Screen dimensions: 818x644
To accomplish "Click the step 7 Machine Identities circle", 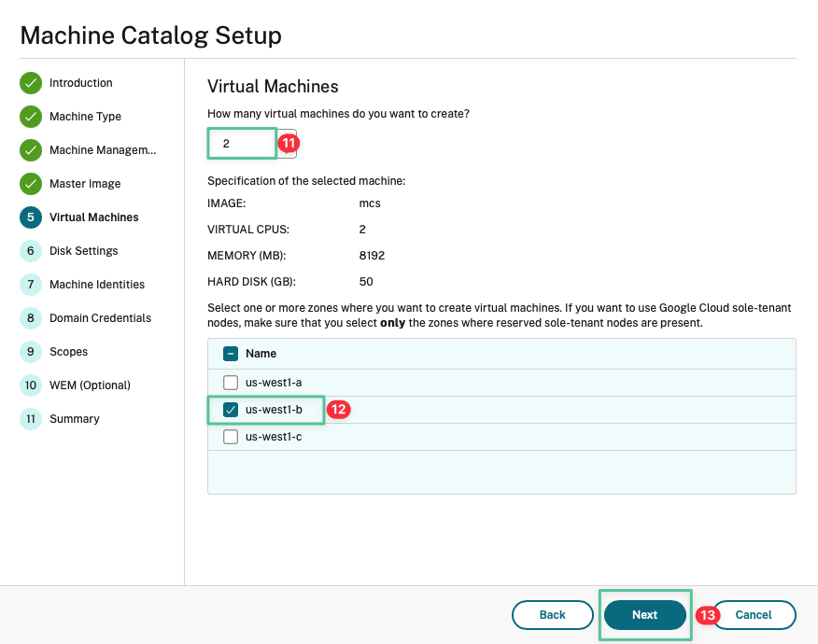I will [x=31, y=285].
